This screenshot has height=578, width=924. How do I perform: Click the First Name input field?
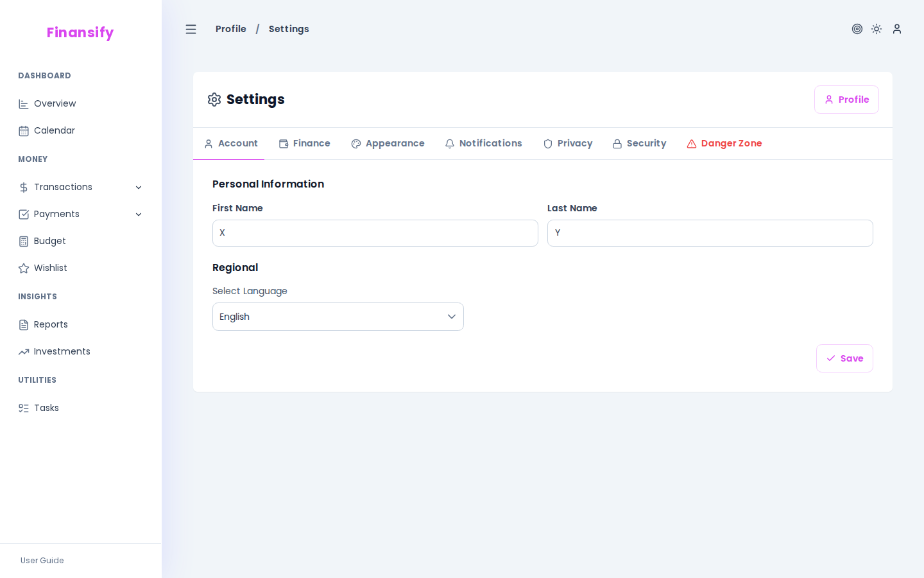[x=375, y=233]
